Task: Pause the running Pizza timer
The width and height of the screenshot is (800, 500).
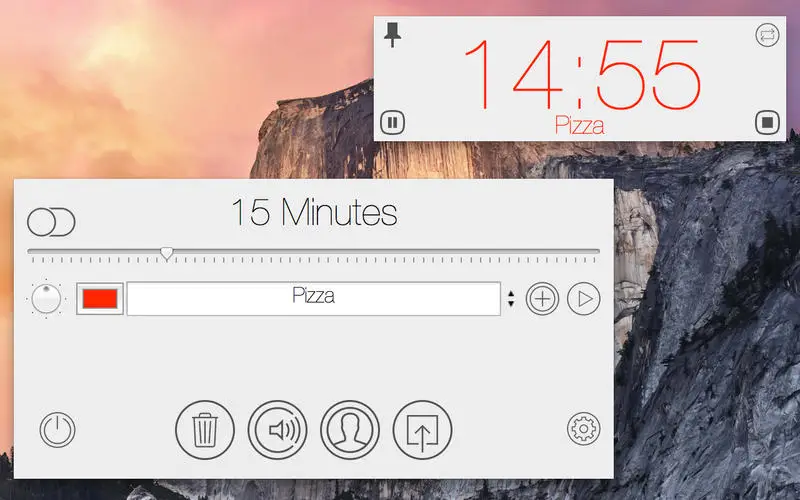Action: point(392,122)
